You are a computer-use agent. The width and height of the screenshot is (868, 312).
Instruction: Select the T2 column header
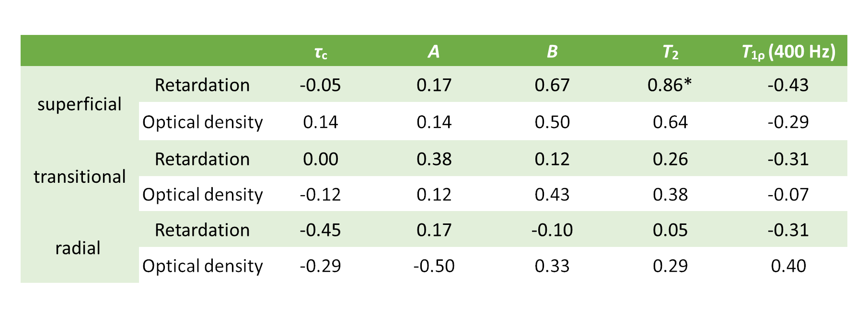(x=670, y=52)
